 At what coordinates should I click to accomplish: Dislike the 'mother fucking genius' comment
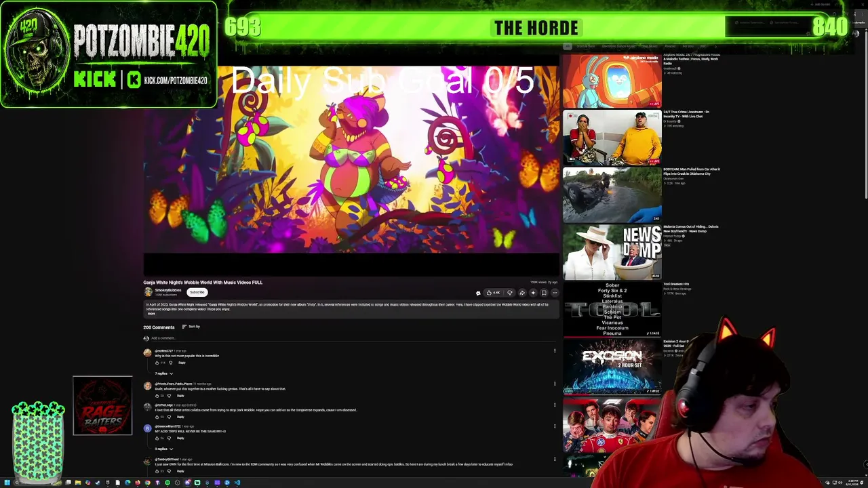[x=169, y=396]
